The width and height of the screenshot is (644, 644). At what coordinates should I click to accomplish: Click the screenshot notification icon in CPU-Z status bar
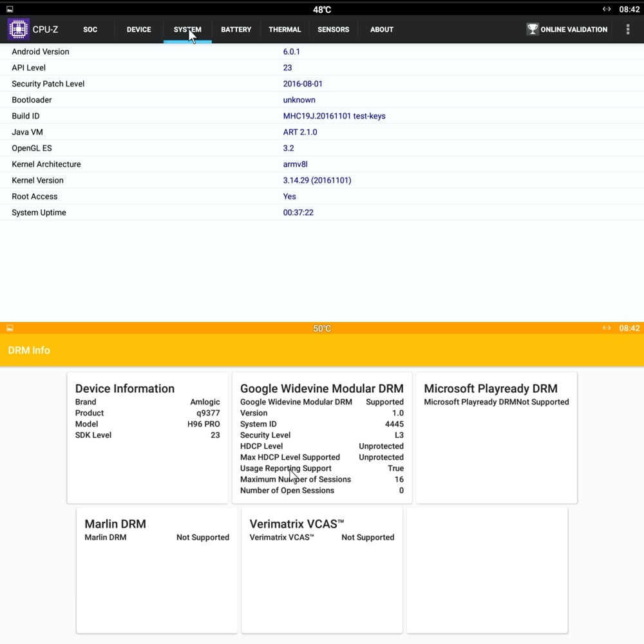click(x=10, y=9)
